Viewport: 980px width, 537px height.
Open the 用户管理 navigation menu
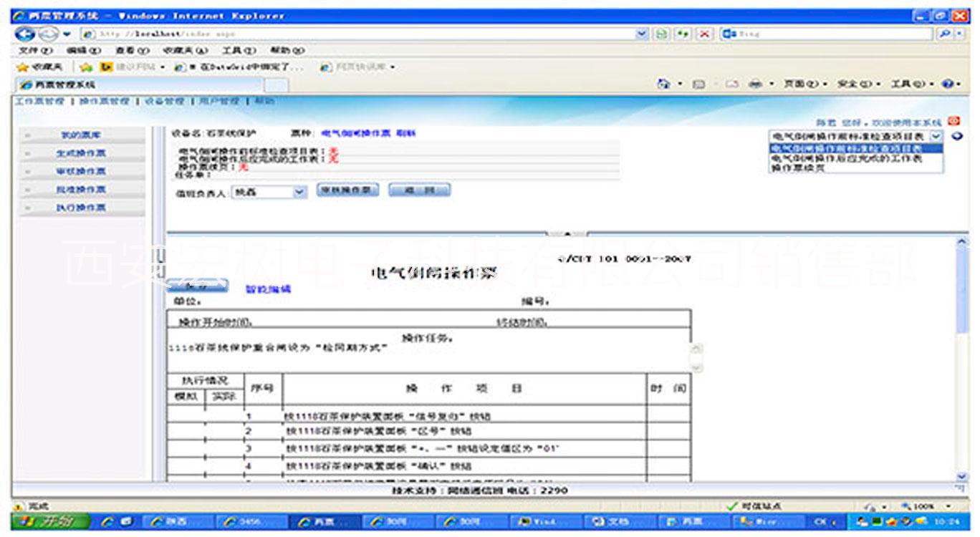219,102
